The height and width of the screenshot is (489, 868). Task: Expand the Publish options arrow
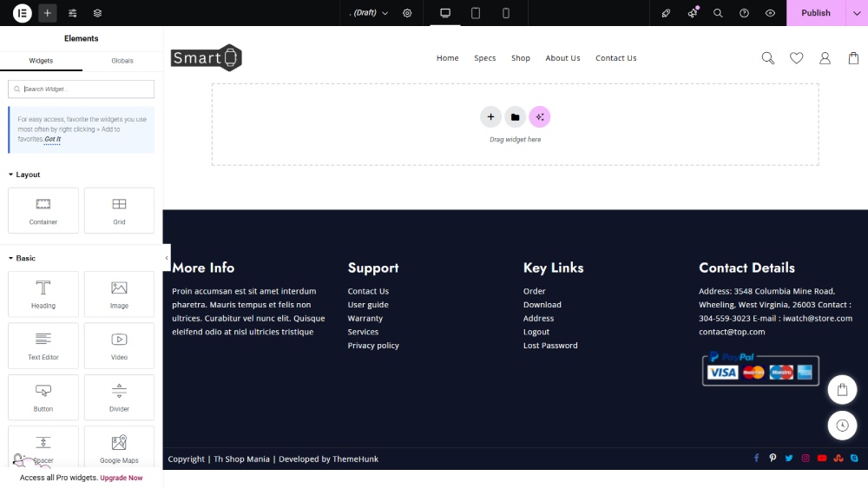[857, 13]
